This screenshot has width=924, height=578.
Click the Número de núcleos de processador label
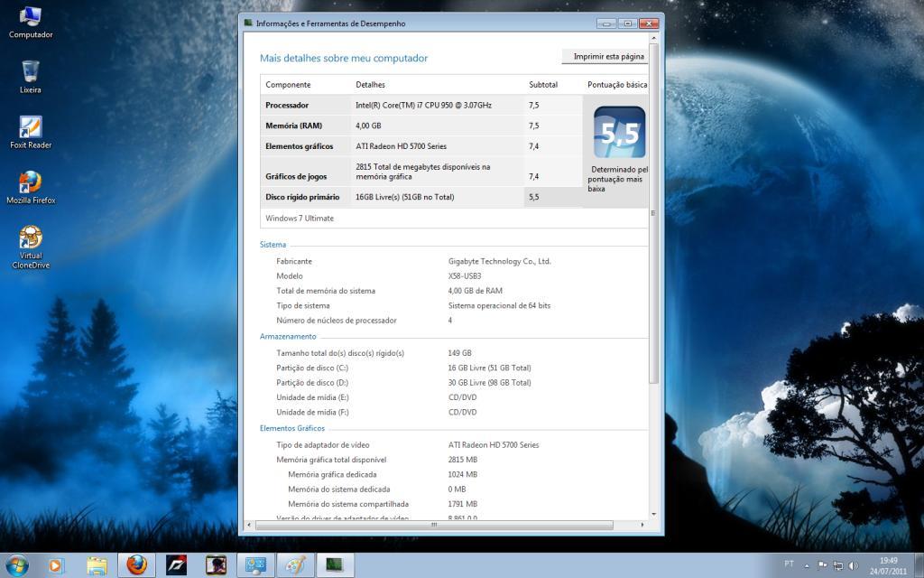[337, 321]
